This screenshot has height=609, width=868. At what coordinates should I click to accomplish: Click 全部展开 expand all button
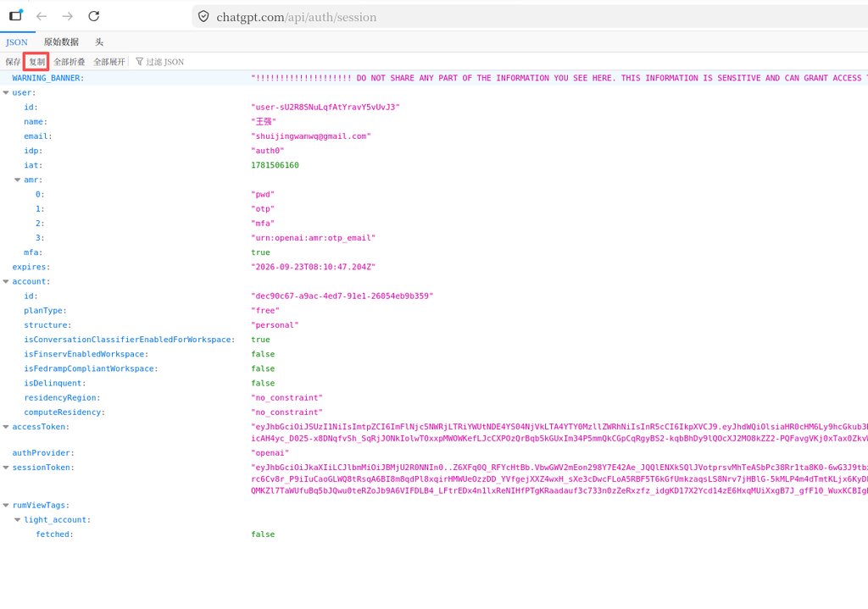(109, 62)
